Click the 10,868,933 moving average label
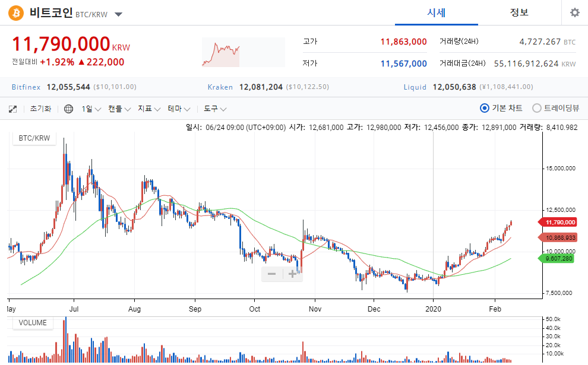588x365 pixels. tap(558, 237)
